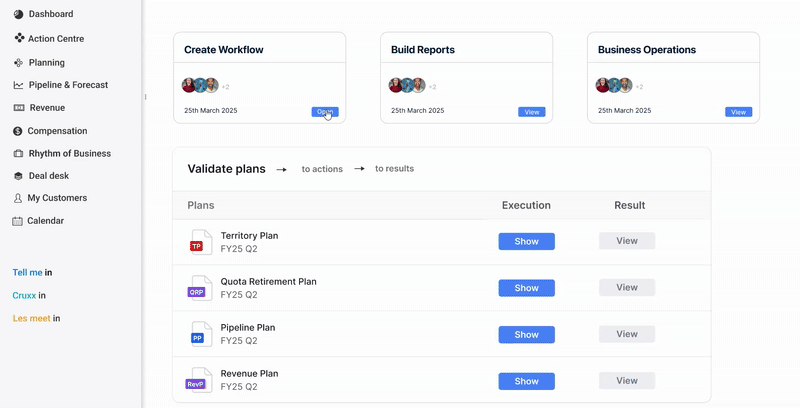Show execution for Pipeline Plan
Image resolution: width=800 pixels, height=408 pixels.
[527, 335]
